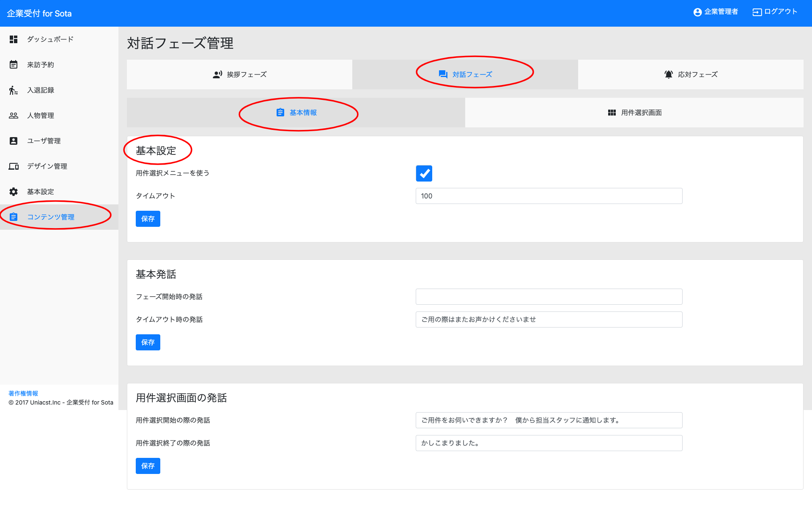Viewport: 812px width, 515px height.
Task: Switch to the 応対フェーズ tab
Action: [691, 74]
